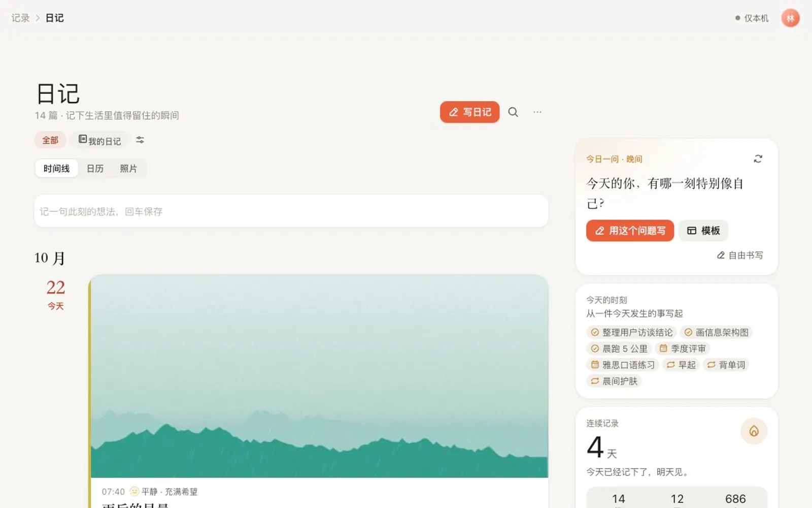The height and width of the screenshot is (508, 812).
Task: Click the 自由书写 link
Action: [740, 256]
